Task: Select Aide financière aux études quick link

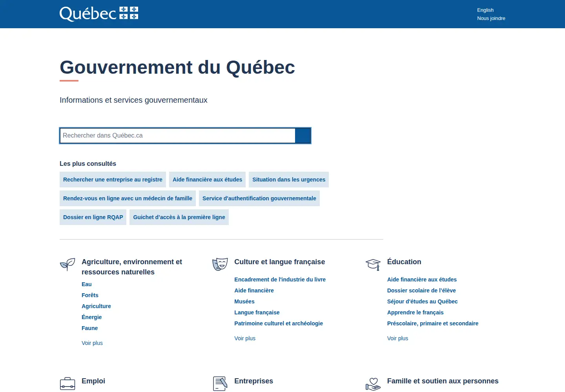Action: click(x=208, y=180)
